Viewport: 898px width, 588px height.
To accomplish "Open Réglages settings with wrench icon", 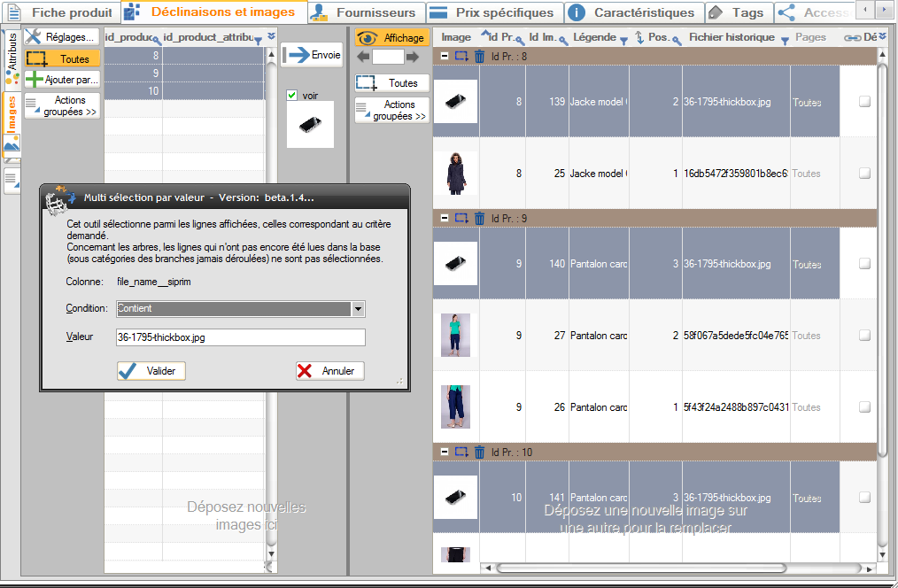I will (x=61, y=37).
